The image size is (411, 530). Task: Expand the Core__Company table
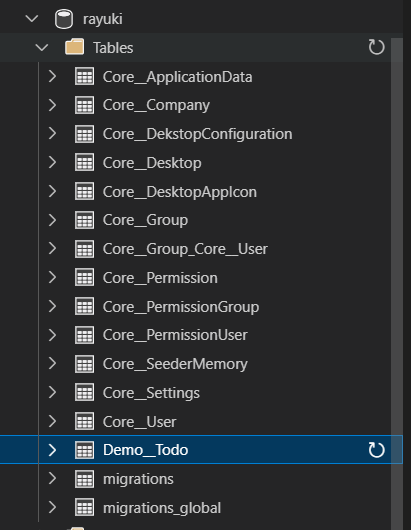click(52, 105)
